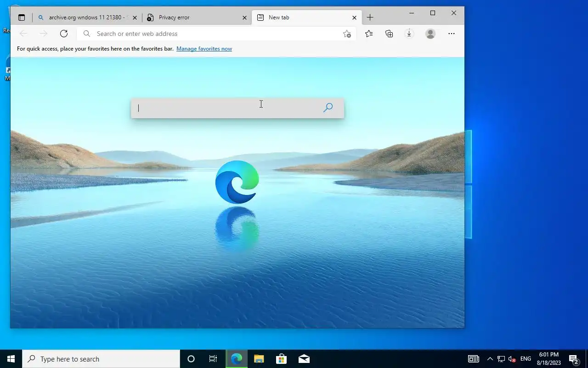Image resolution: width=588 pixels, height=368 pixels.
Task: Click the browser Back arrow
Action: (23, 34)
